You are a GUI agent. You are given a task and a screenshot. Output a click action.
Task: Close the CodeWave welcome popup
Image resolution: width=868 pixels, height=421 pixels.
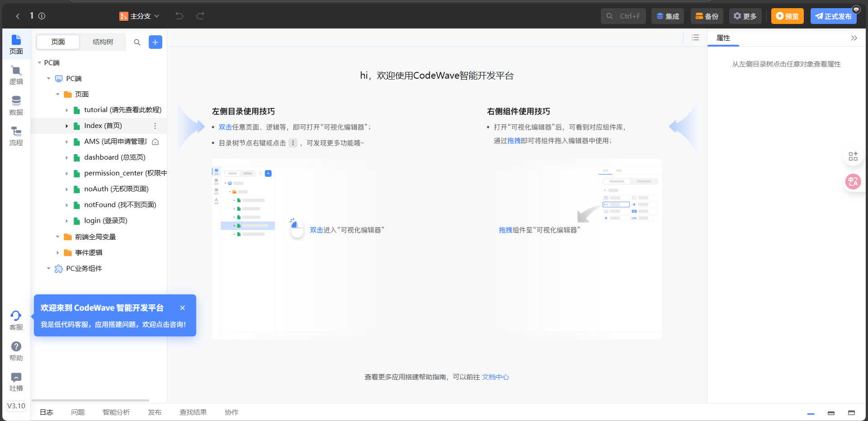pos(183,308)
